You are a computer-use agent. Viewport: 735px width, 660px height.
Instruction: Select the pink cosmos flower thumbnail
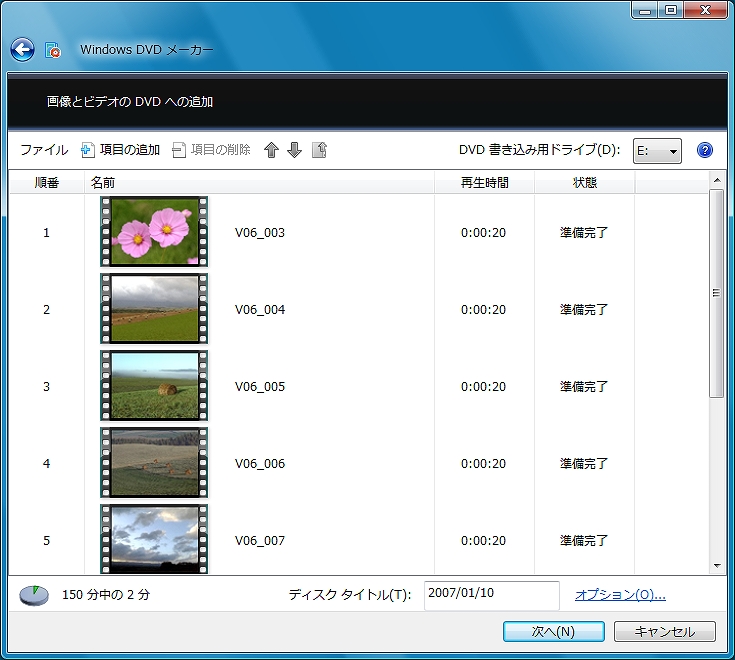pos(154,232)
